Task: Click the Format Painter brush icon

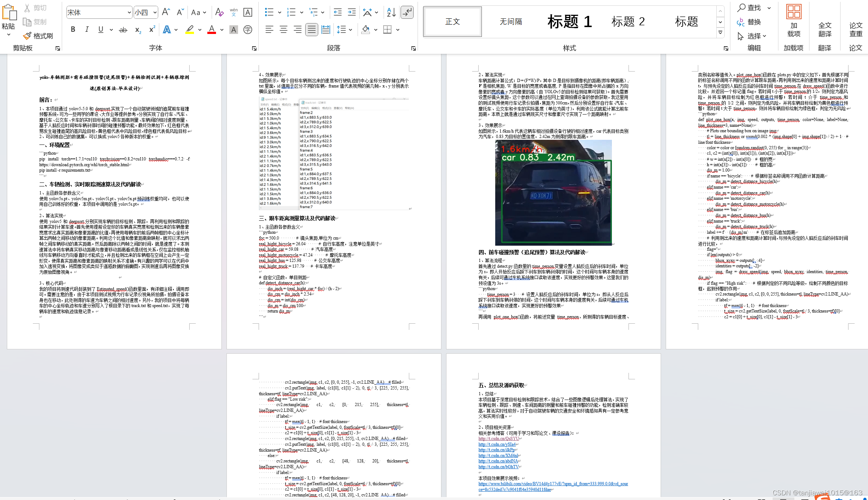Action: pyautogui.click(x=27, y=36)
